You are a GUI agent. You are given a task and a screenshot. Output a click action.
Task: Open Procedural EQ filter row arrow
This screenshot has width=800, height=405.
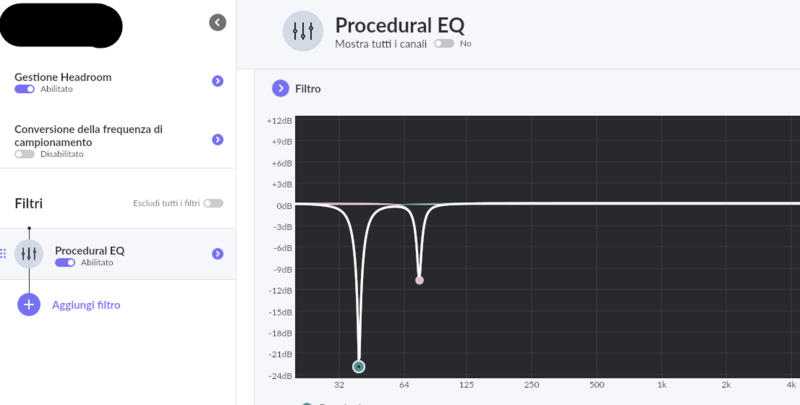click(x=217, y=254)
